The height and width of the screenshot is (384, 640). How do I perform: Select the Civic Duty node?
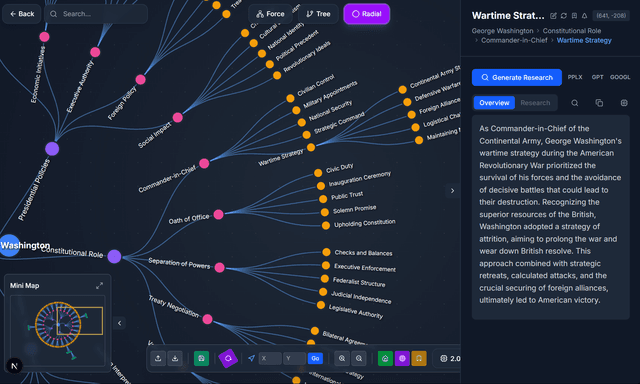(318, 173)
